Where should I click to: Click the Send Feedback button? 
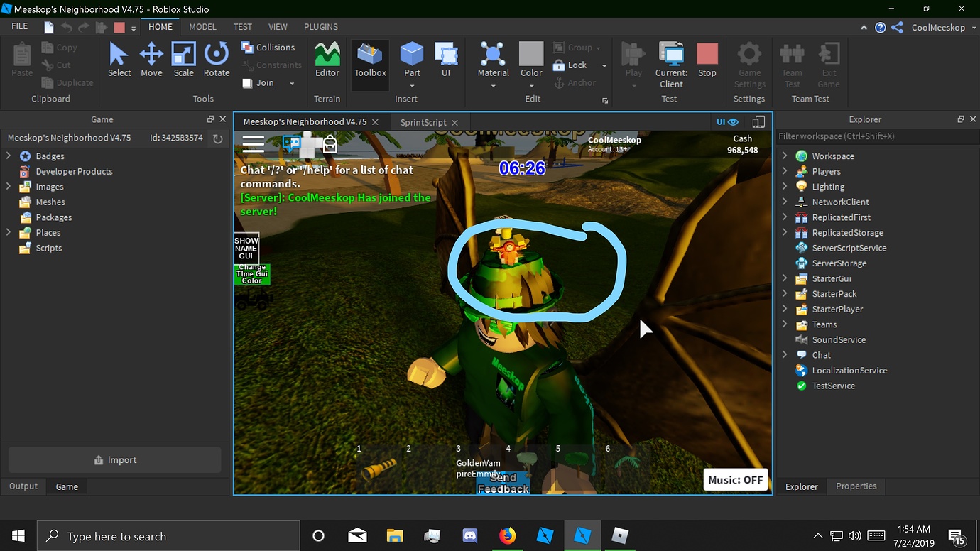tap(503, 484)
